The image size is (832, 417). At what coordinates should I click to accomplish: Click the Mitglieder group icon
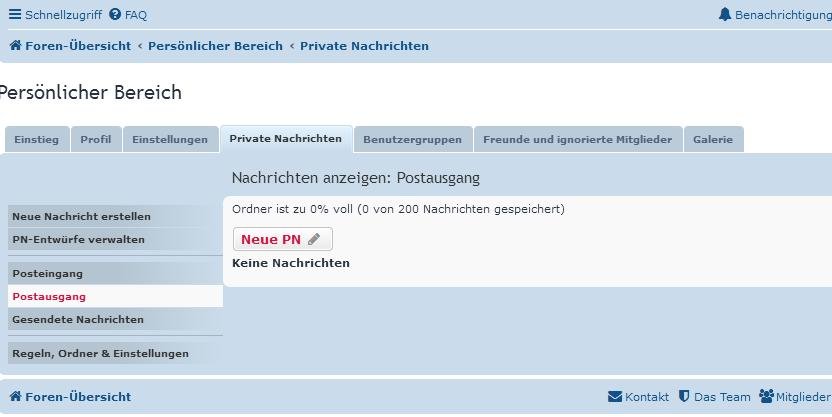pos(766,397)
